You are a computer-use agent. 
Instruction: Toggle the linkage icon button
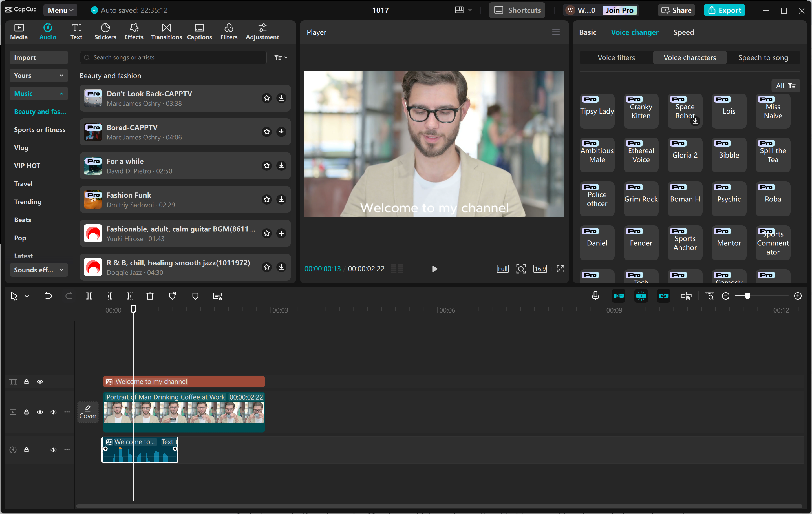click(663, 296)
